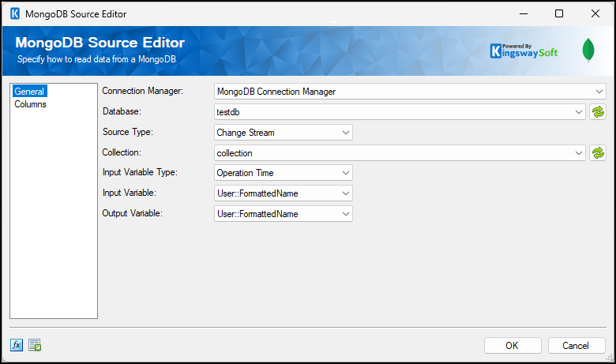Open the Source Type dropdown

pos(284,133)
